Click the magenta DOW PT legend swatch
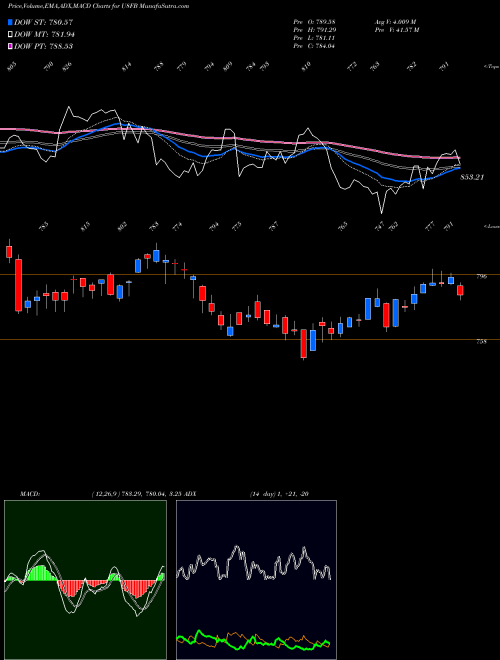This screenshot has width=500, height=660. click(11, 46)
